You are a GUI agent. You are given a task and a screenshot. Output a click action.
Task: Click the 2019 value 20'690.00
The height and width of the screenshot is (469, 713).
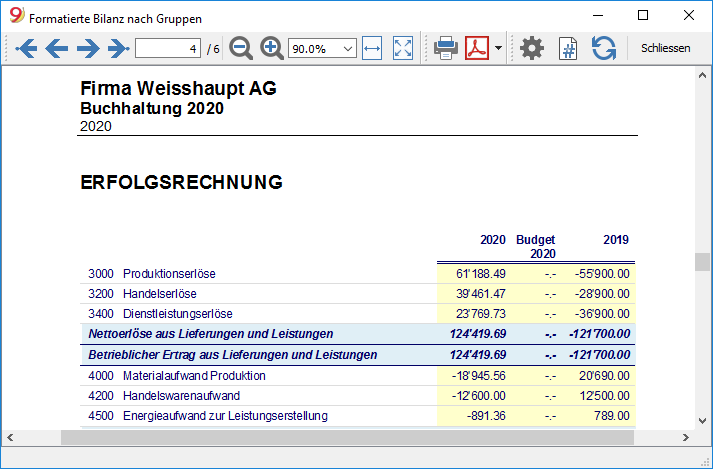(x=604, y=376)
